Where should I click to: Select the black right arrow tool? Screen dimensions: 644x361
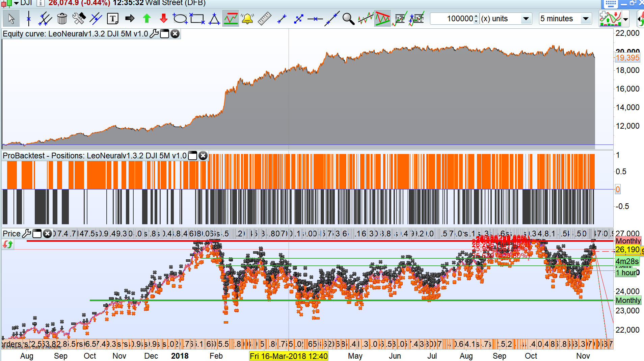[x=130, y=19]
